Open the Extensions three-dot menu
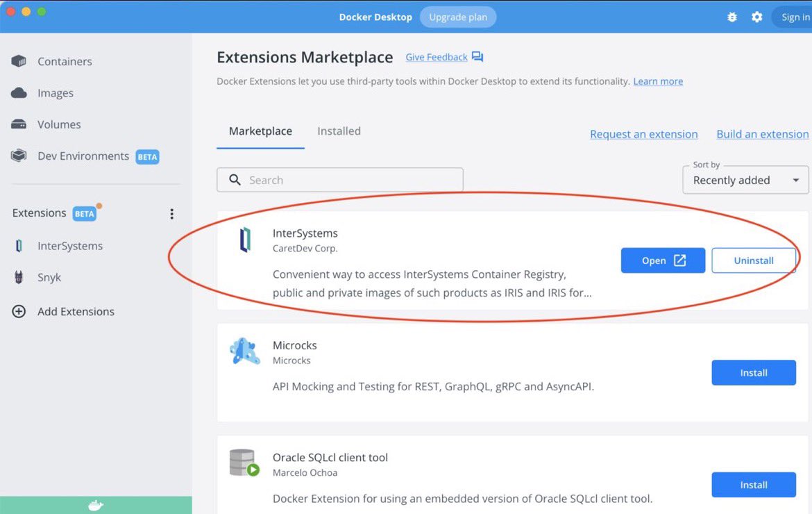This screenshot has width=812, height=514. (x=172, y=214)
